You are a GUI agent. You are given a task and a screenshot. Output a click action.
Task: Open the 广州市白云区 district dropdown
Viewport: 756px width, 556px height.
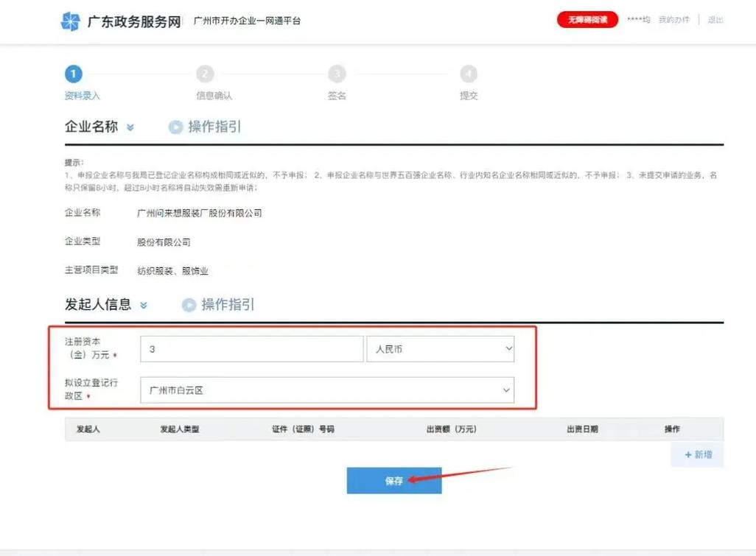(x=327, y=390)
